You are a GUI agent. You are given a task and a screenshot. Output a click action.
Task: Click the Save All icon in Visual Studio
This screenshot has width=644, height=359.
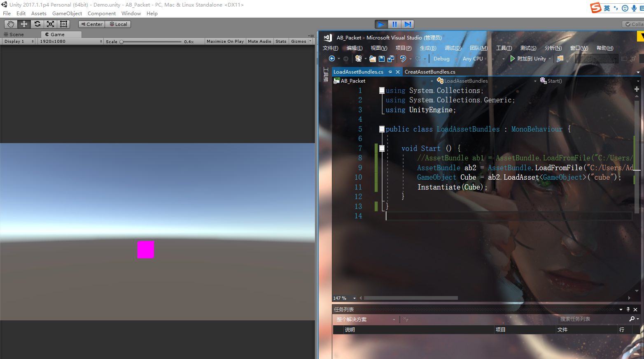(391, 59)
